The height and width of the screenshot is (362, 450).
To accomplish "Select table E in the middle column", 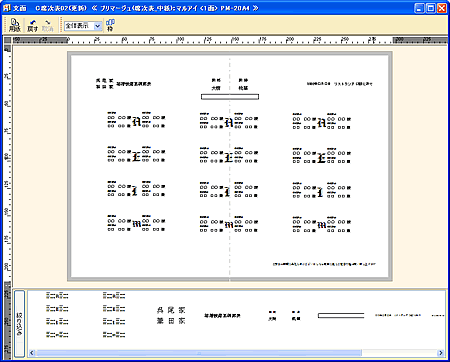I will pyautogui.click(x=229, y=155).
